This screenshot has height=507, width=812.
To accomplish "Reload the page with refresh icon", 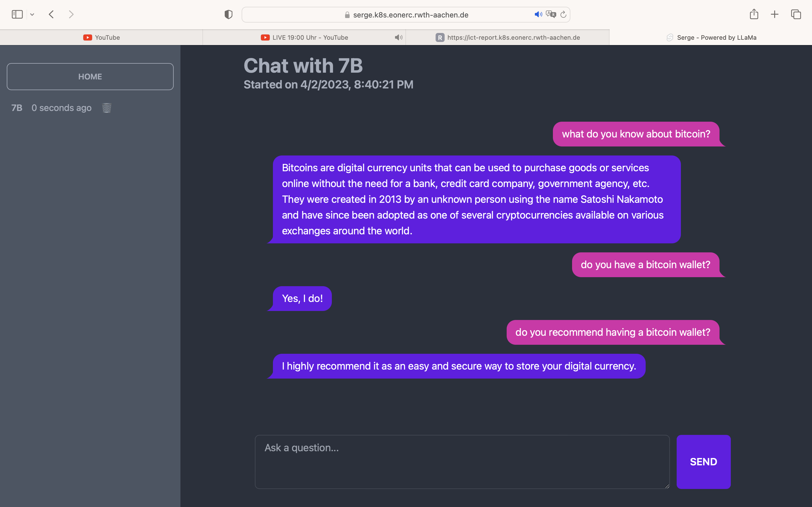I will 563,14.
